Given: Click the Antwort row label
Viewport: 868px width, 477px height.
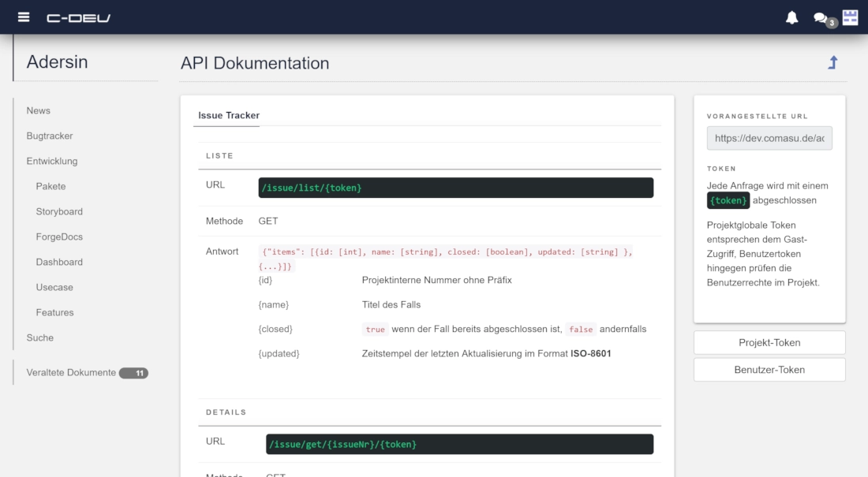Looking at the screenshot, I should pyautogui.click(x=222, y=252).
